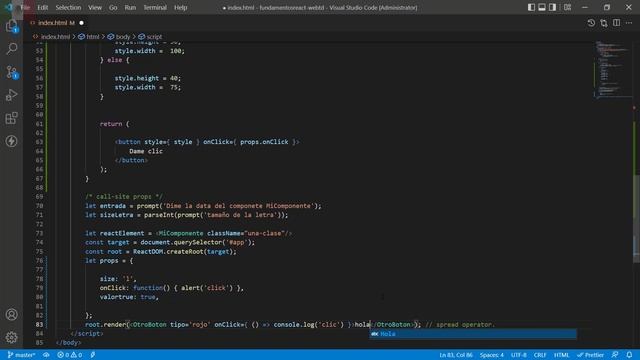The width and height of the screenshot is (640, 360).
Task: Click the '// spread operator.' comment
Action: (460, 324)
